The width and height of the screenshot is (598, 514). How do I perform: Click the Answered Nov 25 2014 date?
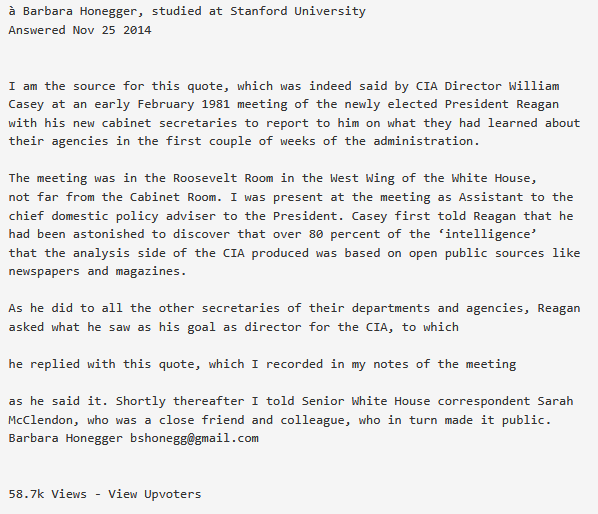(80, 30)
